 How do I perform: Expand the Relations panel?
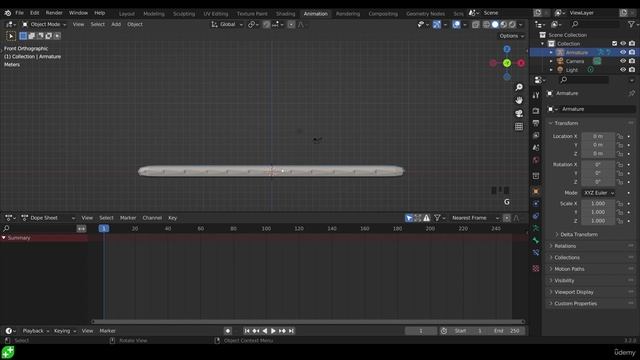pos(565,246)
